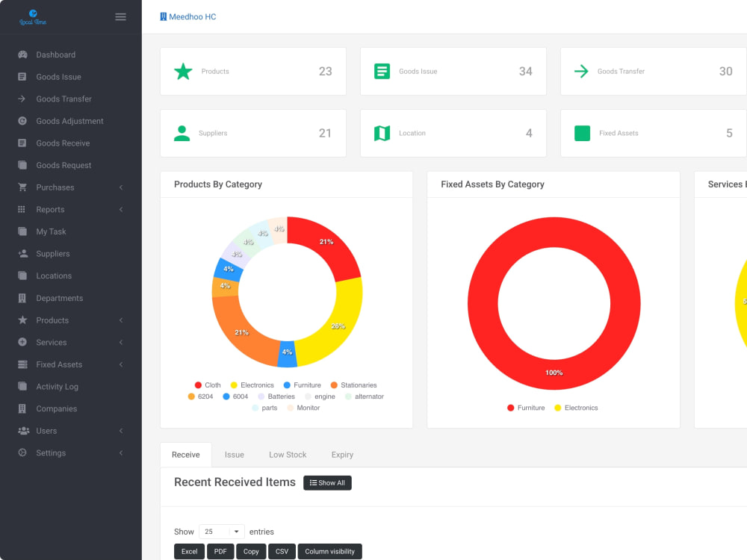This screenshot has width=747, height=560.
Task: Expand the Users submenu chevron
Action: click(121, 431)
